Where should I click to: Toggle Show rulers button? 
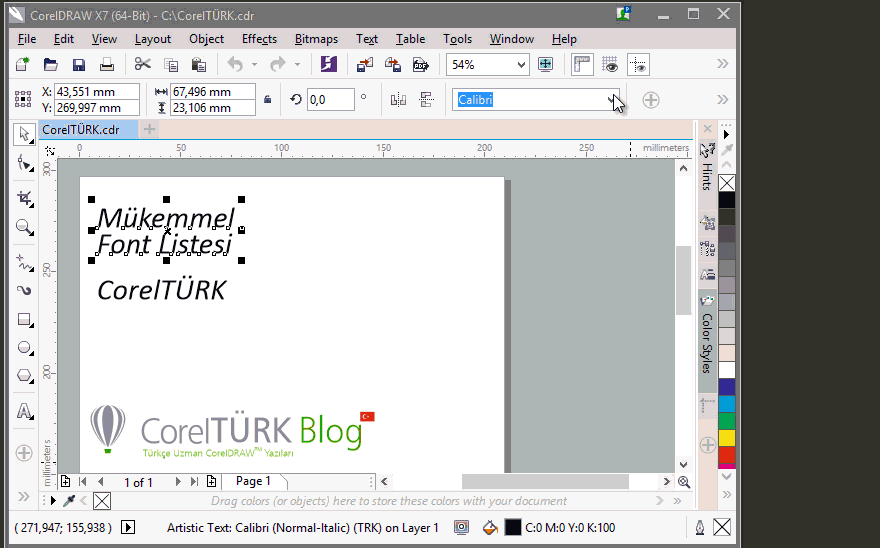[582, 65]
